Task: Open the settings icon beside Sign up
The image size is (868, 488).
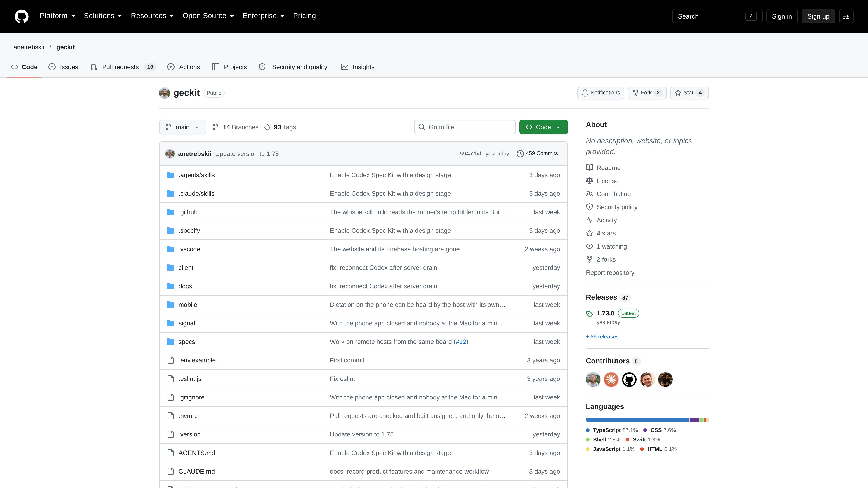Action: 846,16
